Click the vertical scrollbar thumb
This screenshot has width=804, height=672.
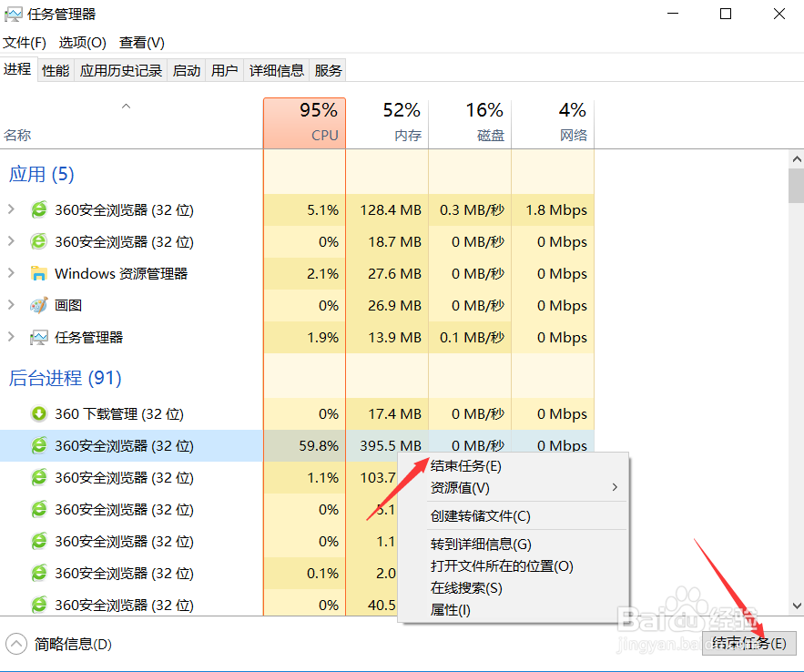pyautogui.click(x=797, y=186)
